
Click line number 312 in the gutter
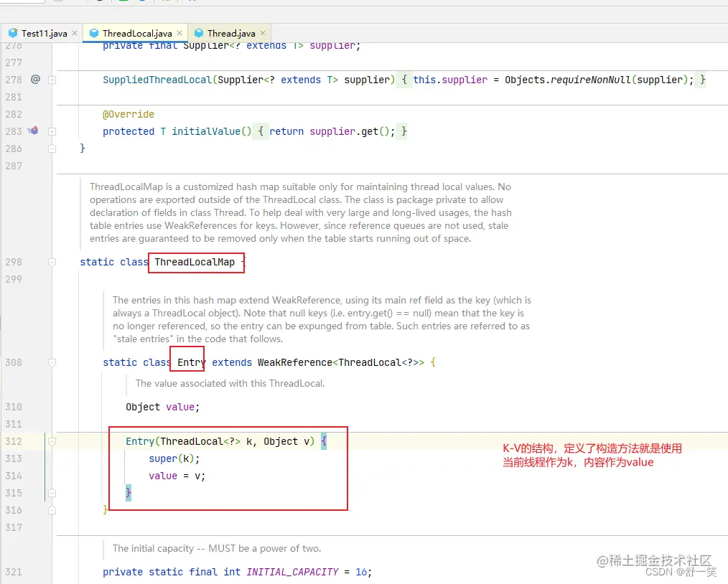14,441
